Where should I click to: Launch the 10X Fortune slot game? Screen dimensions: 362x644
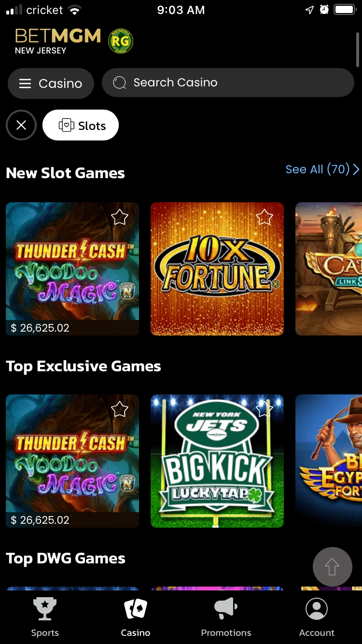click(217, 269)
